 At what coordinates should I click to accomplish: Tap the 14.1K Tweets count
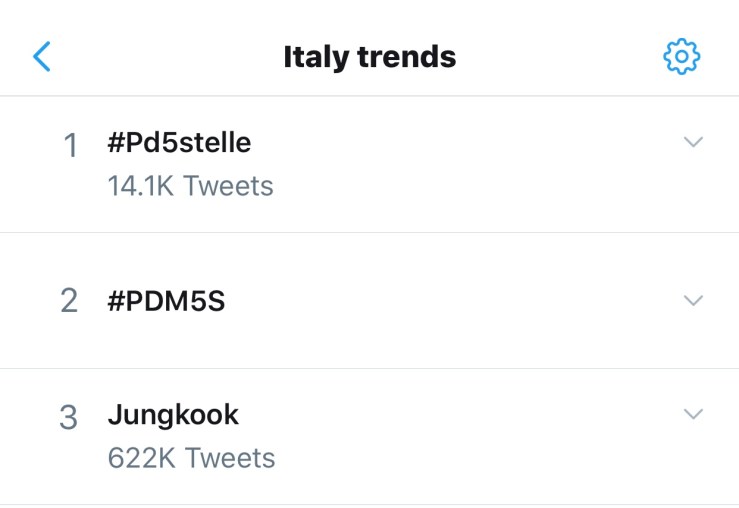click(190, 186)
